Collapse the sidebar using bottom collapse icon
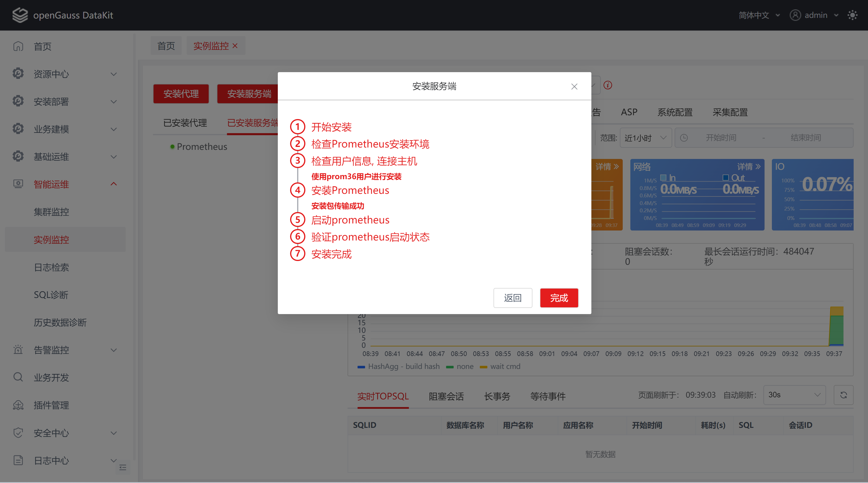Image resolution: width=868 pixels, height=483 pixels. pyautogui.click(x=123, y=467)
